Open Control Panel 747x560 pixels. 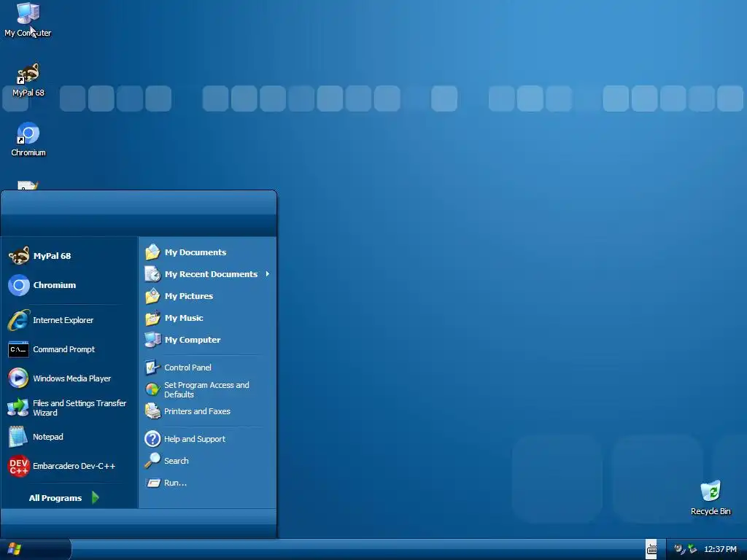coord(208,367)
